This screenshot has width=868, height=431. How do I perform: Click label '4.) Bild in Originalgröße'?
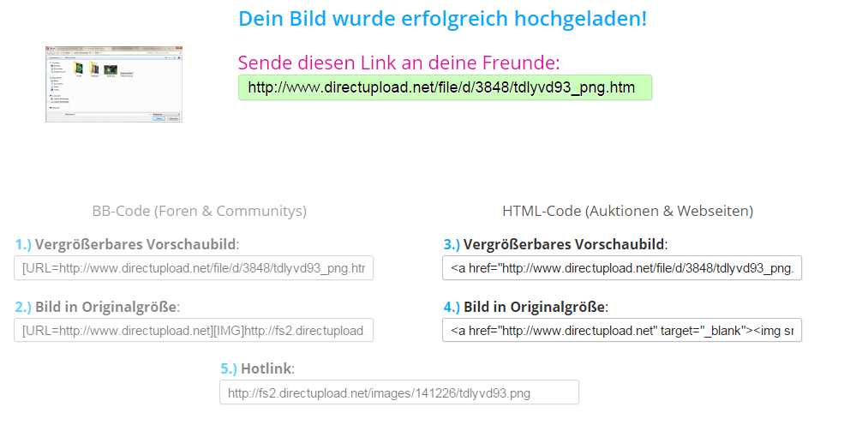coord(526,307)
